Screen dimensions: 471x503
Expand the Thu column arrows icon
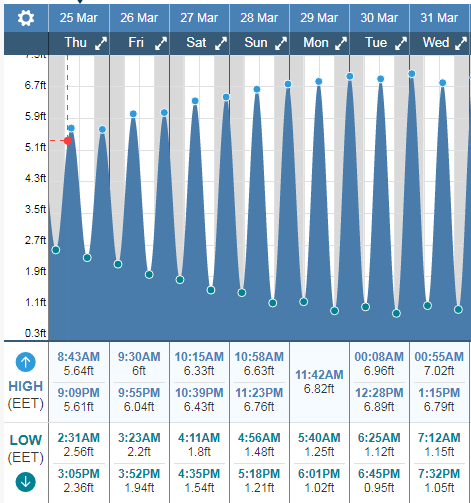(x=101, y=43)
